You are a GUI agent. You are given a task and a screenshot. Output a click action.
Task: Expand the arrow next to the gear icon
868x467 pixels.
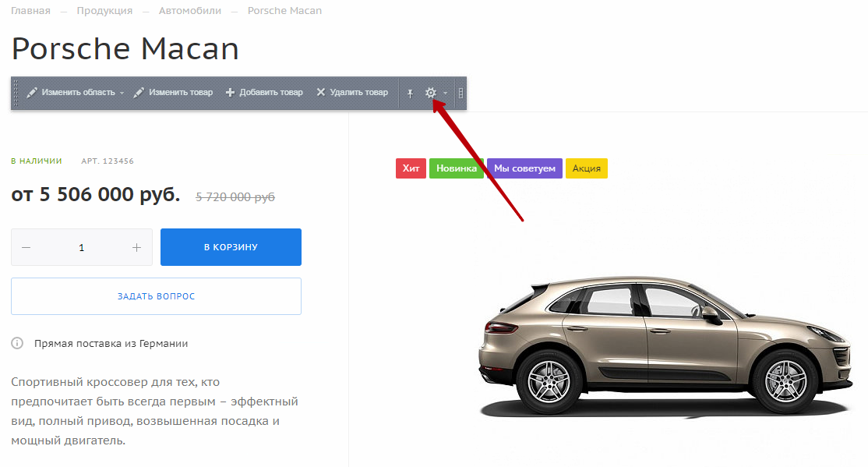445,93
